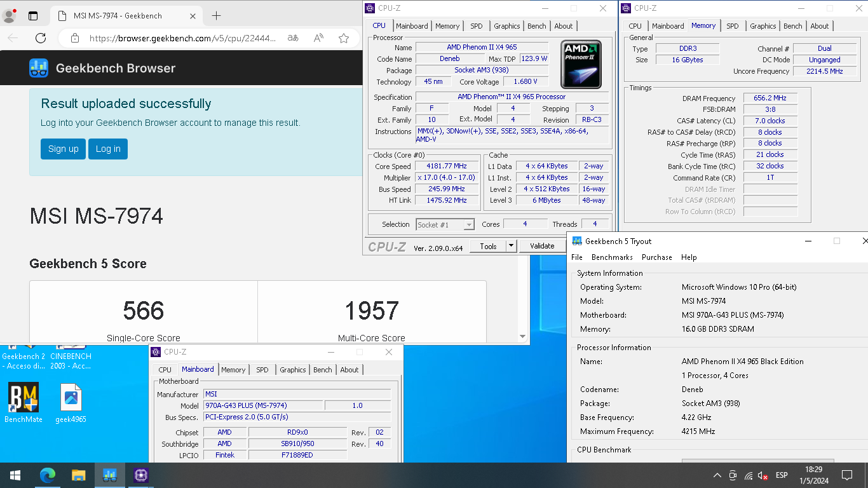This screenshot has height=488, width=868.
Task: Click the meet now tray icon
Action: [x=733, y=475]
